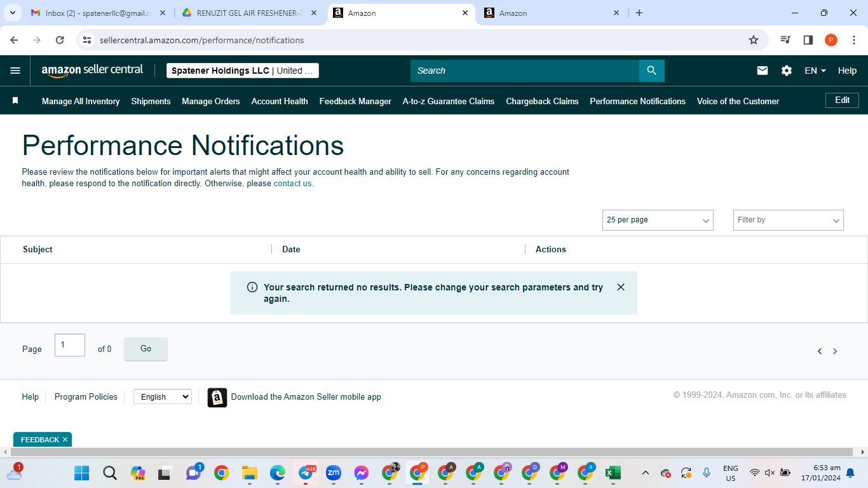Screen dimensions: 868x488
Task: Click the browser address bar URL
Action: click(201, 40)
